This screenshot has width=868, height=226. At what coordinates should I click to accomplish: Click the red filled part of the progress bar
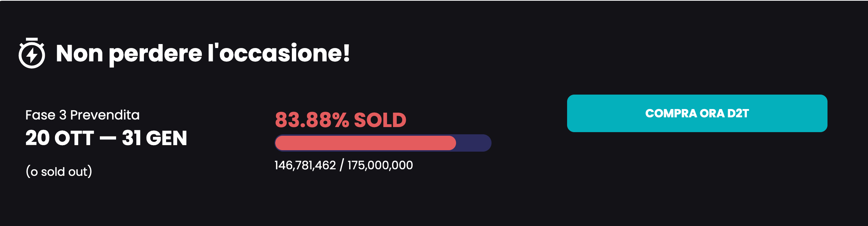[x=365, y=143]
